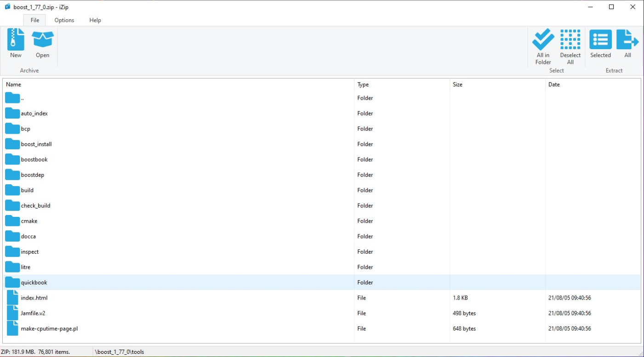644x357 pixels.
Task: Open the Help tab
Action: [95, 20]
